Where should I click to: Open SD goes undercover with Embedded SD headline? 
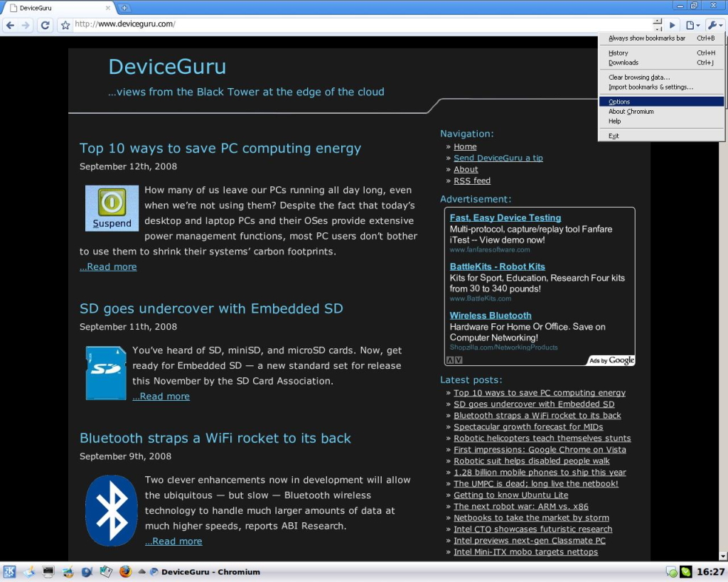click(x=211, y=308)
